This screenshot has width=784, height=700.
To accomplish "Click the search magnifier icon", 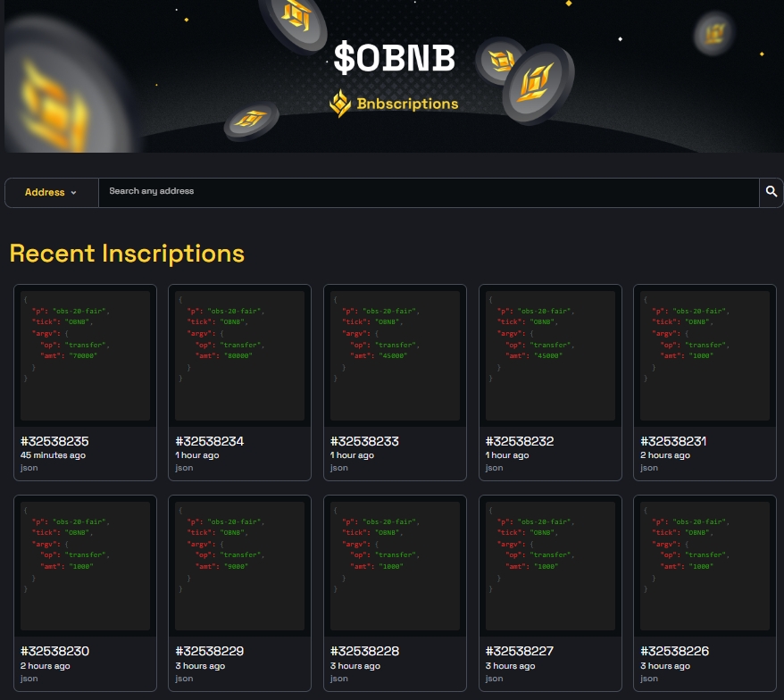I will pos(771,191).
